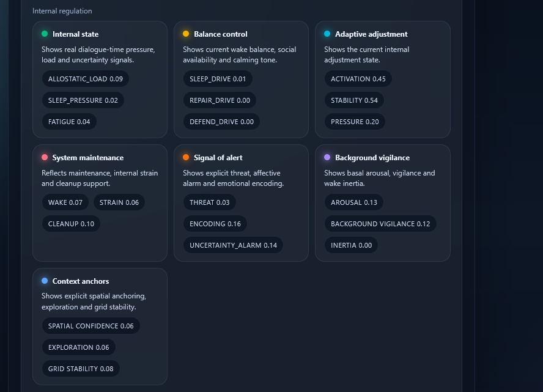543x392 pixels.
Task: Click the green dot beside Internal state
Action: (45, 34)
